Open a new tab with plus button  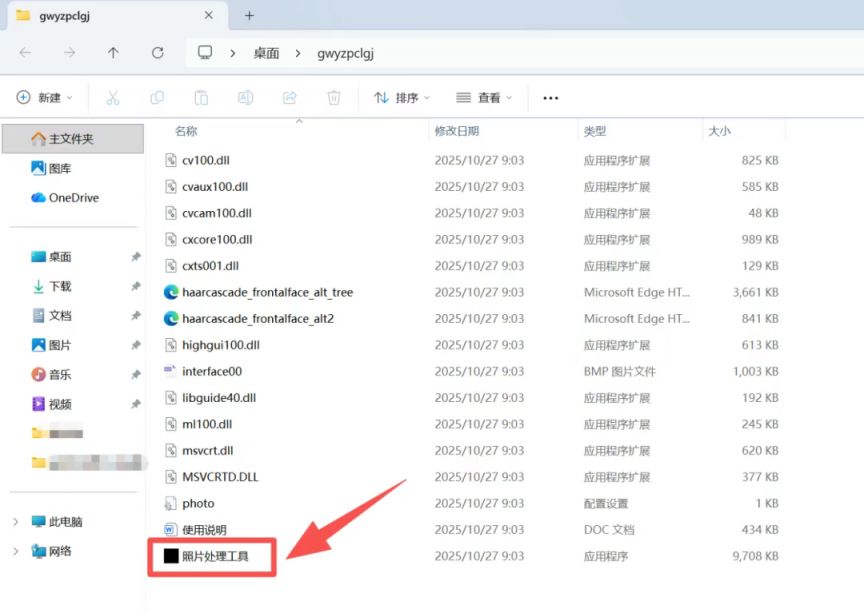[x=249, y=15]
